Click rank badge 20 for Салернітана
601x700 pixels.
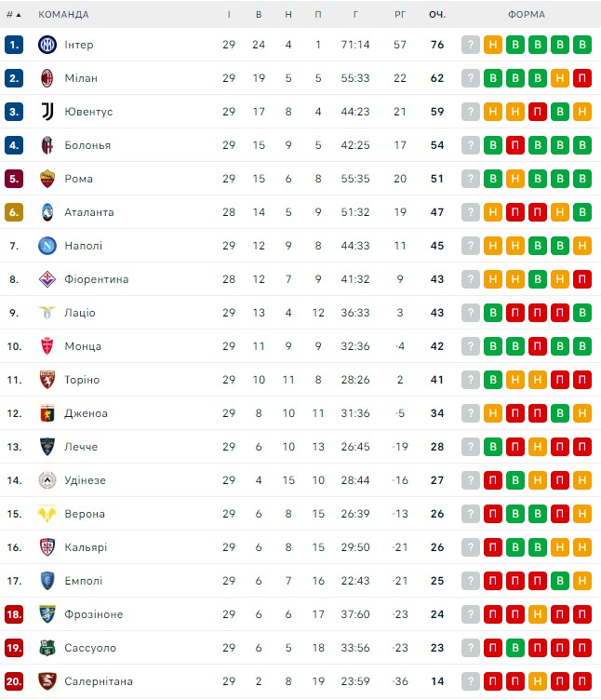(x=14, y=681)
